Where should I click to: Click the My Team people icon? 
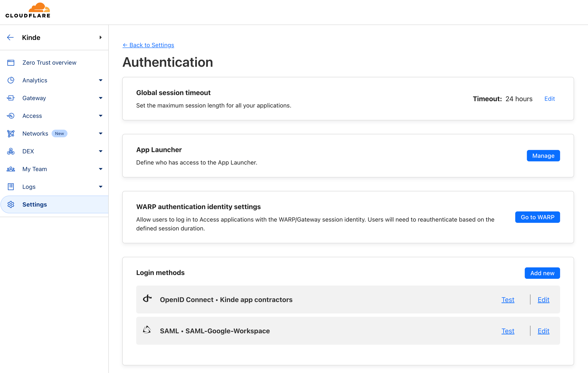(11, 169)
